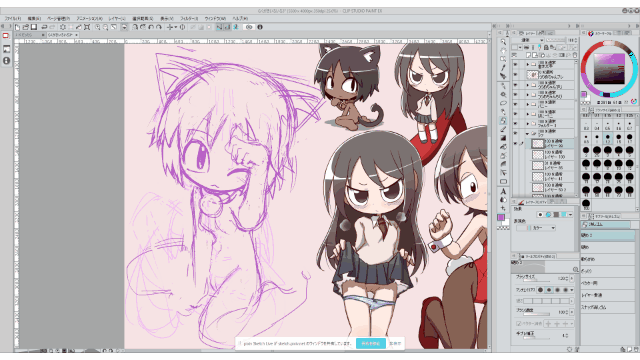Open the Layer Property effect dropdown arrow
640x360 pixels.
click(x=571, y=214)
